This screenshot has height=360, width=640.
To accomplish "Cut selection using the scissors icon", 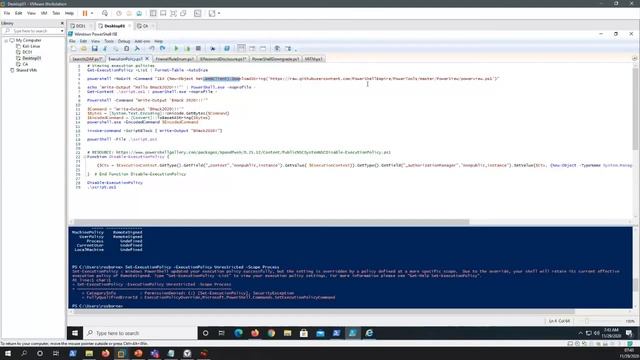I will tap(105, 49).
